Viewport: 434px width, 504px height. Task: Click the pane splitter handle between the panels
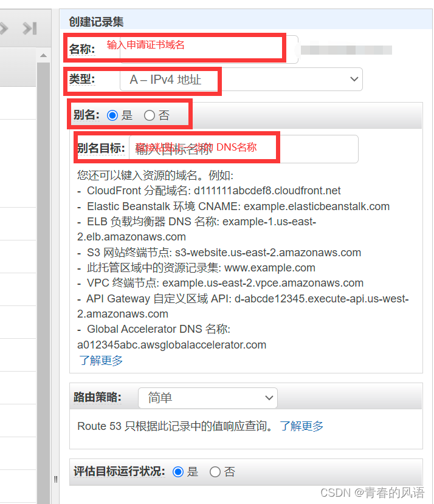pyautogui.click(x=56, y=479)
